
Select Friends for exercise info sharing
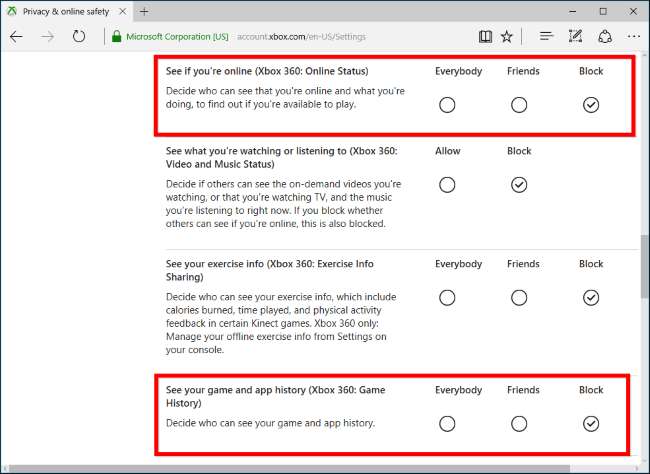tap(519, 297)
